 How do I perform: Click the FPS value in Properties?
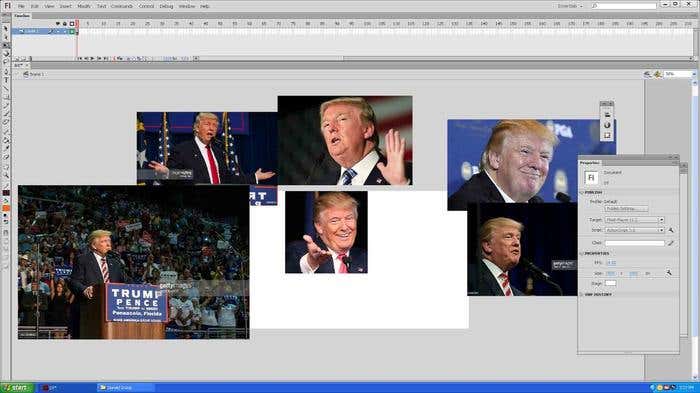[611, 263]
